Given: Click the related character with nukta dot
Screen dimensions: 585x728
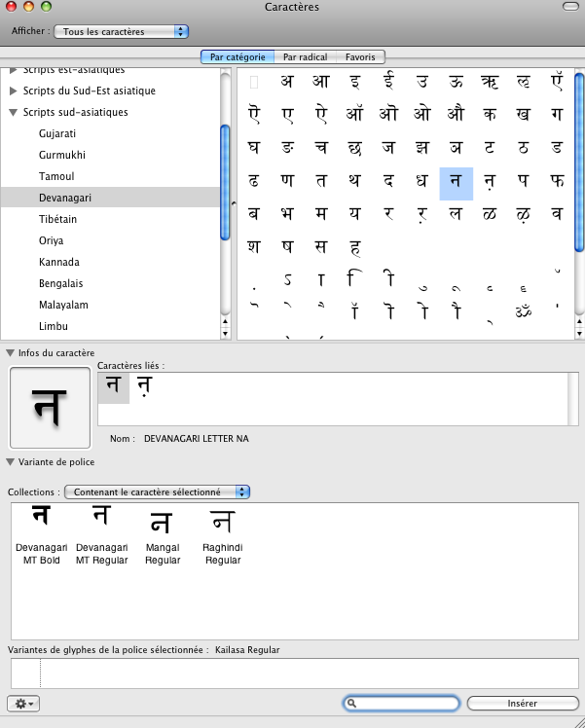Looking at the screenshot, I should click(144, 387).
